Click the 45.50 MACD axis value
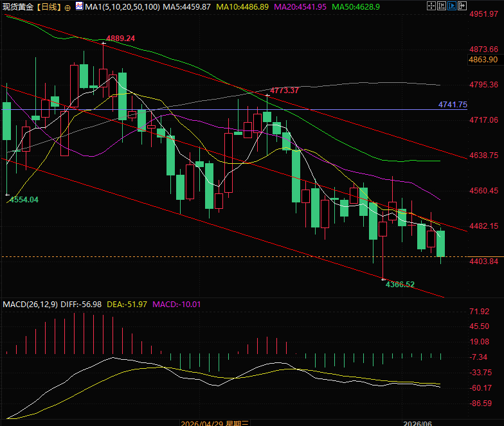This screenshot has width=504, height=426. pyautogui.click(x=480, y=326)
